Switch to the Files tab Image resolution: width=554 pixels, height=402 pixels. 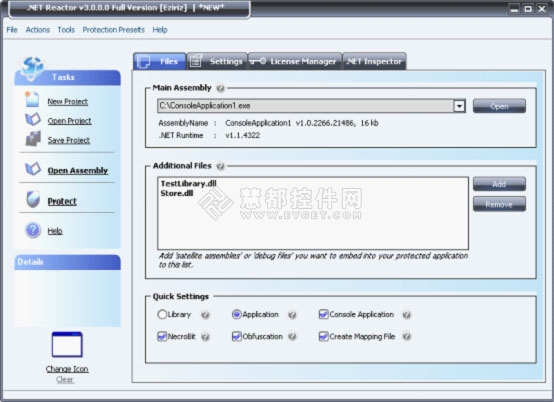(x=160, y=61)
